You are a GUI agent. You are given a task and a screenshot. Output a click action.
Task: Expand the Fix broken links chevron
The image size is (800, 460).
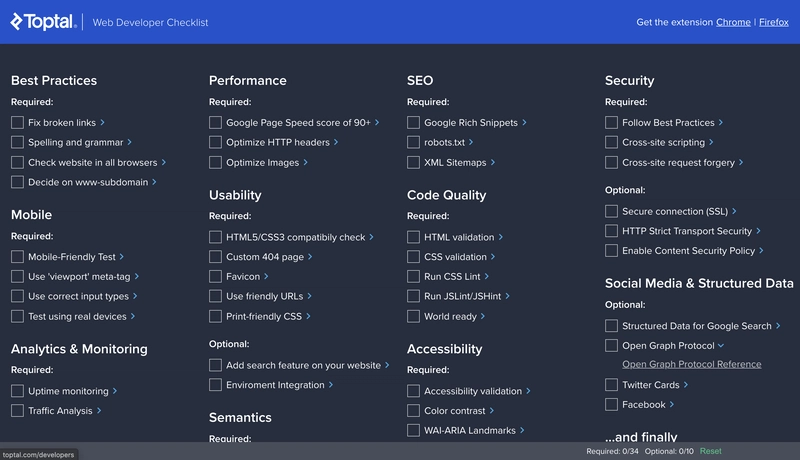(103, 122)
